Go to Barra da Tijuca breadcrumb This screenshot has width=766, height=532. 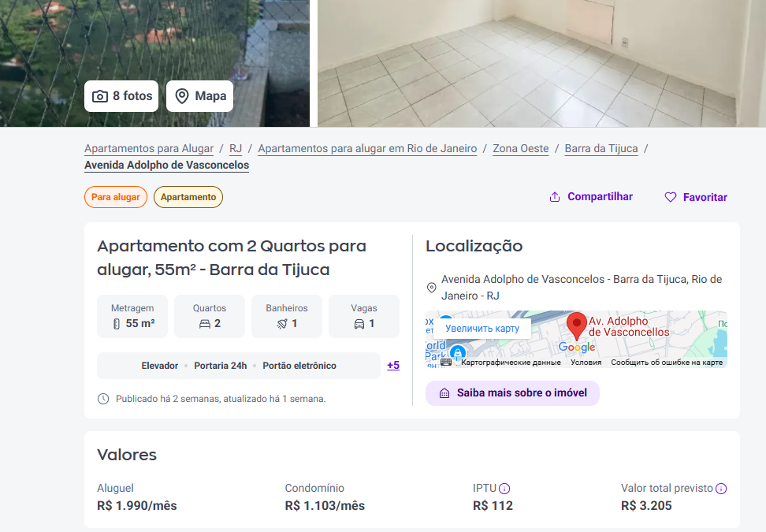[x=601, y=148]
